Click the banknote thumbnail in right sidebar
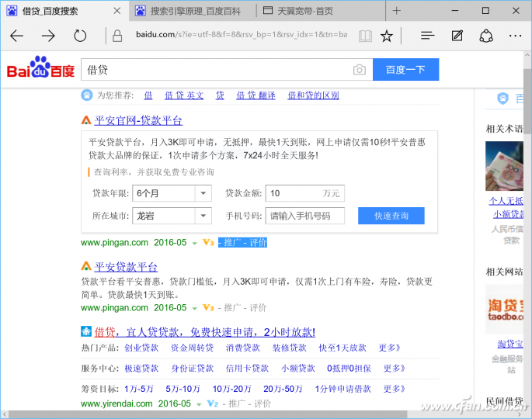532x419 pixels. [504, 166]
